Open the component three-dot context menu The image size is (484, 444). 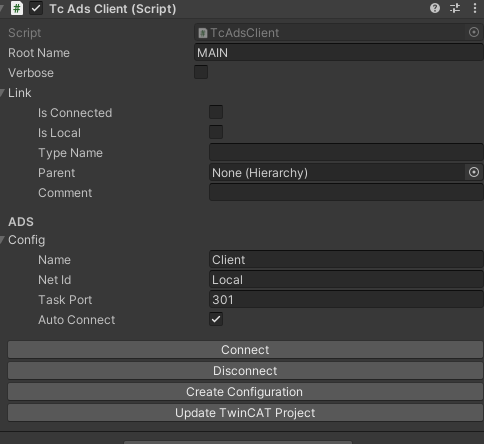(x=475, y=8)
